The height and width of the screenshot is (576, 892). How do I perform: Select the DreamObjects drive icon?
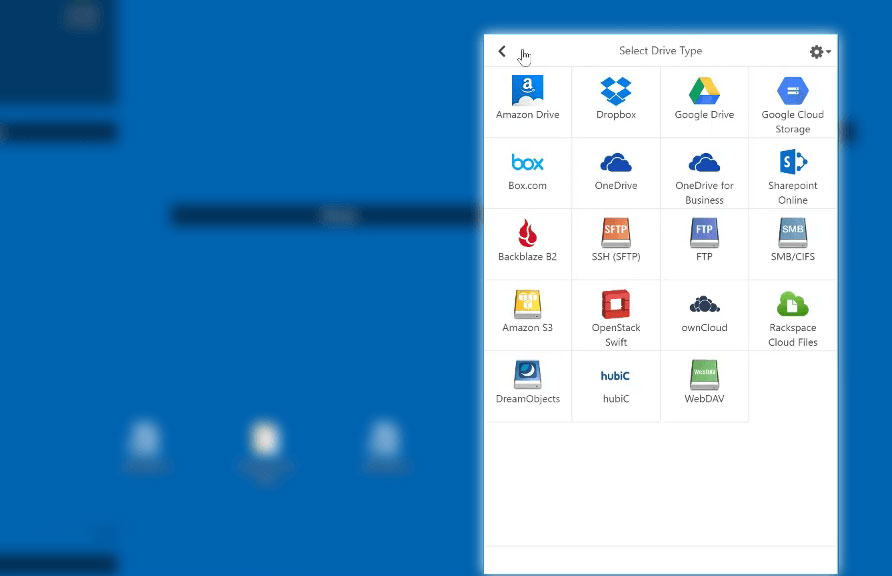[527, 376]
